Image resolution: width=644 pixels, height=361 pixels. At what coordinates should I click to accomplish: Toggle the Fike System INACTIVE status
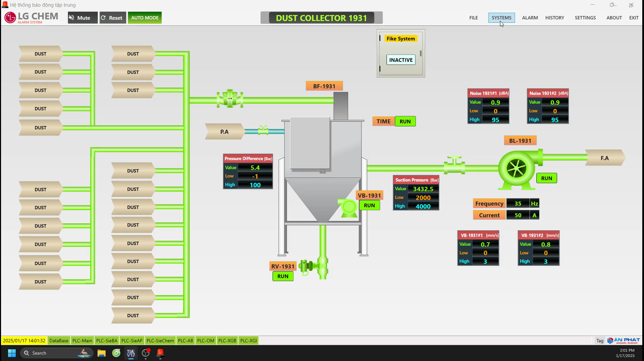point(401,60)
